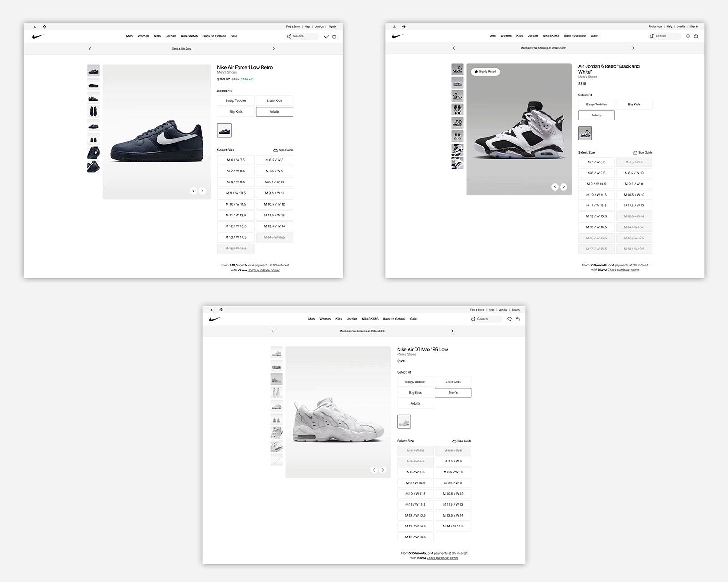
Task: Open favorites heart icon on the Jordan 6 page
Action: click(688, 36)
